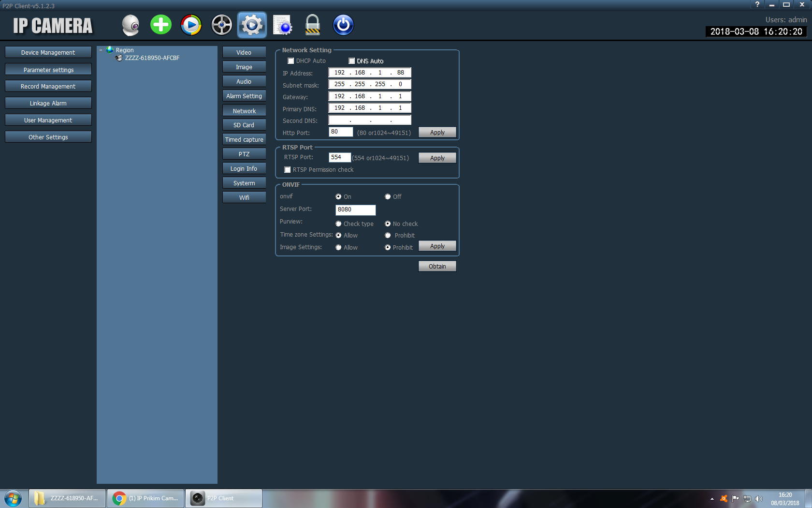Switch to the Wifi settings tab
The height and width of the screenshot is (508, 812).
[244, 197]
